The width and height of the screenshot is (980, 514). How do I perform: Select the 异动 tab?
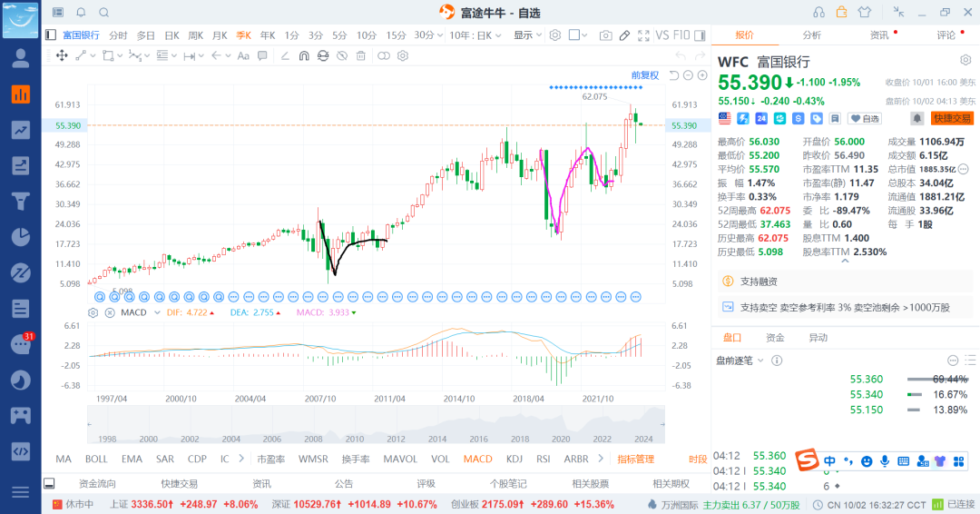(x=818, y=338)
